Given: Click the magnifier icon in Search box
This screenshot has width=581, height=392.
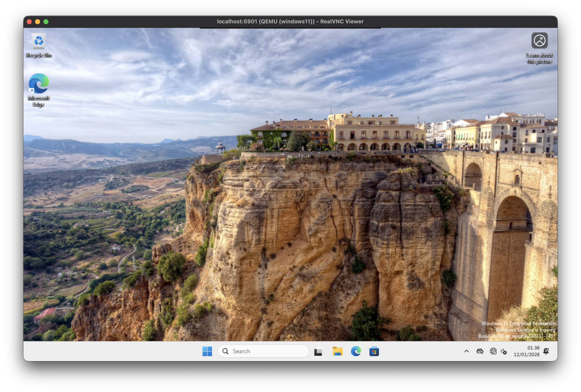Looking at the screenshot, I should [225, 351].
